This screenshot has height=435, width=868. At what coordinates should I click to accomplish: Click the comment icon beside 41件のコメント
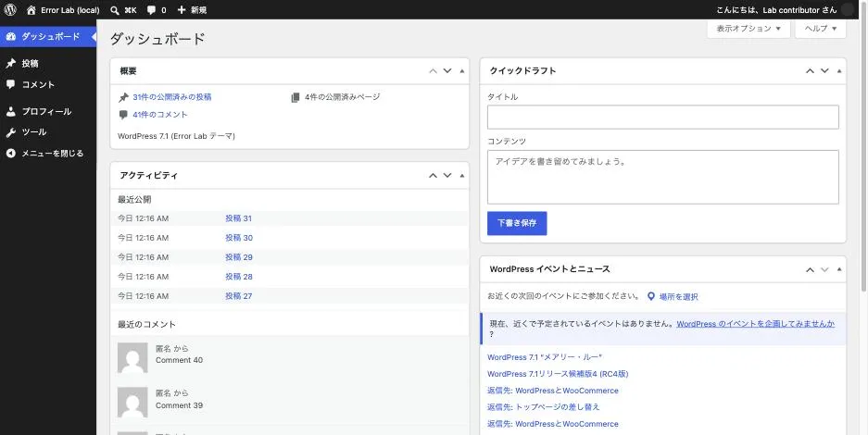coord(123,115)
